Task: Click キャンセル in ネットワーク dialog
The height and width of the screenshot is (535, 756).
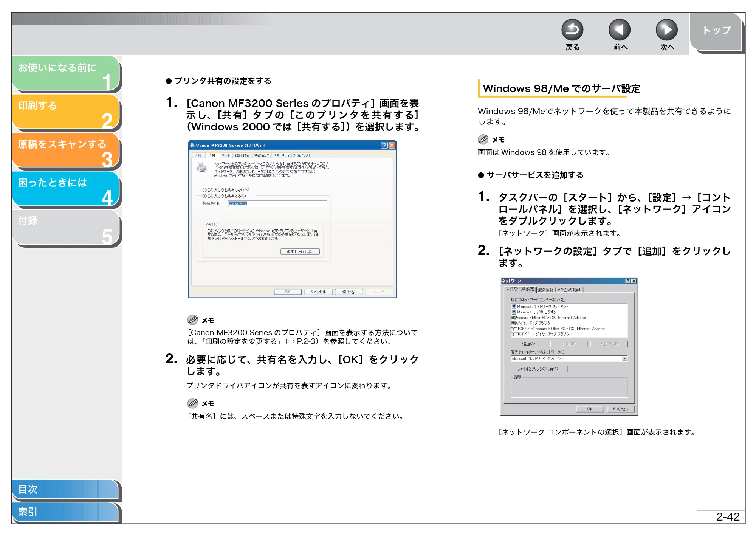Action: [621, 409]
